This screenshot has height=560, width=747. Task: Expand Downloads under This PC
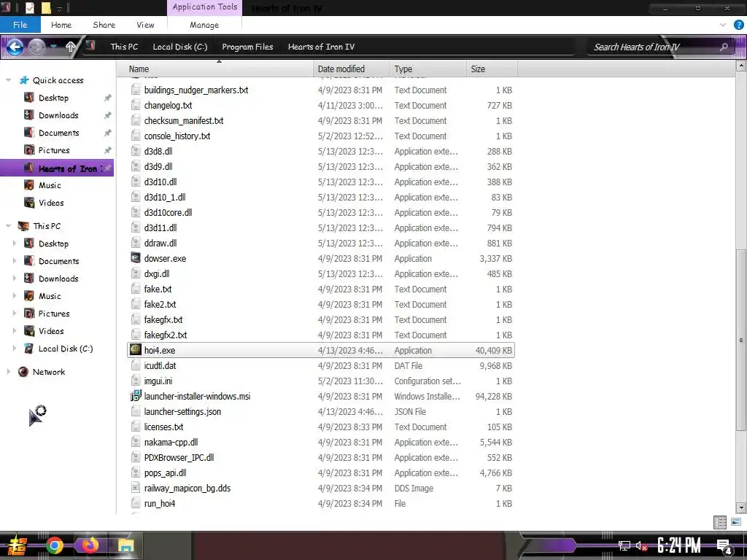coord(15,279)
